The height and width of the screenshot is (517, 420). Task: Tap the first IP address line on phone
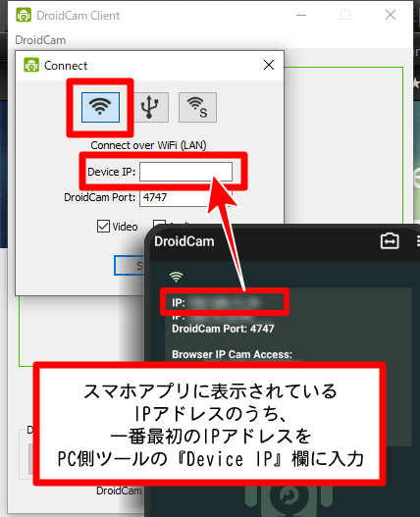216,302
